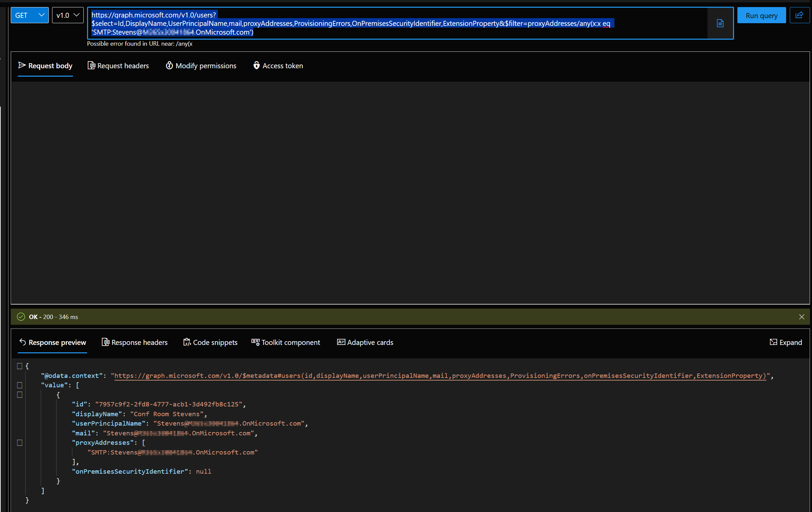Click the Run query button

[x=762, y=15]
